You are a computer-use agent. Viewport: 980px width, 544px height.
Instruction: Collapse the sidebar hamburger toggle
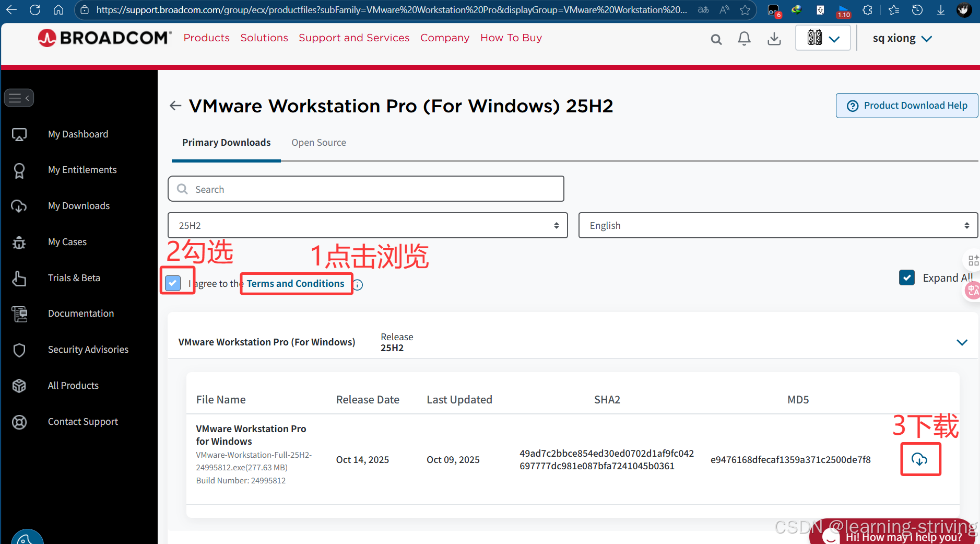[x=19, y=98]
